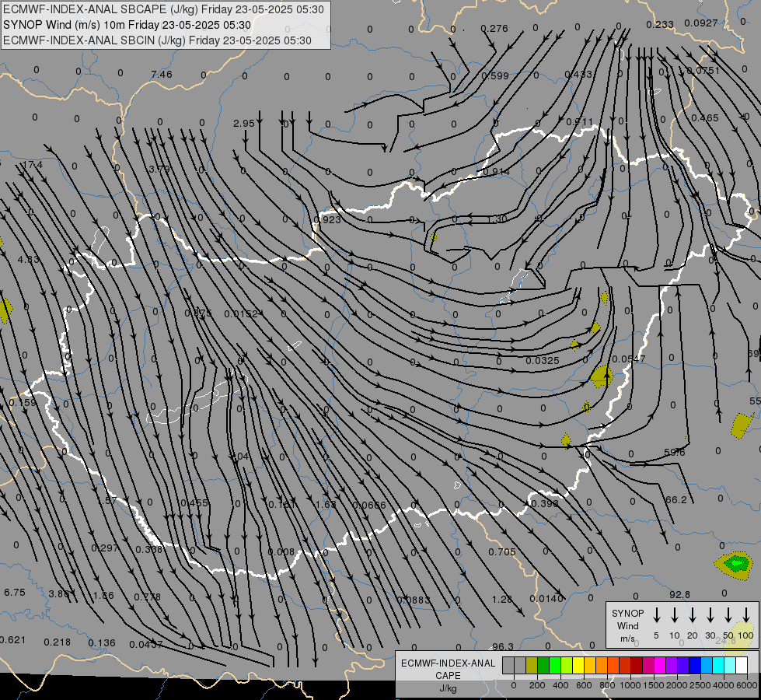
Task: Click the map value 0.914
Action: coord(496,172)
